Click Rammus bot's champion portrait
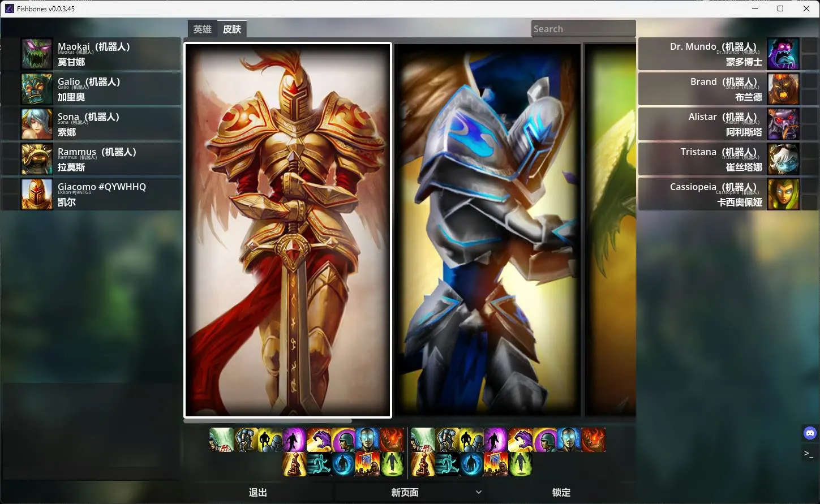The width and height of the screenshot is (820, 504). 37,159
